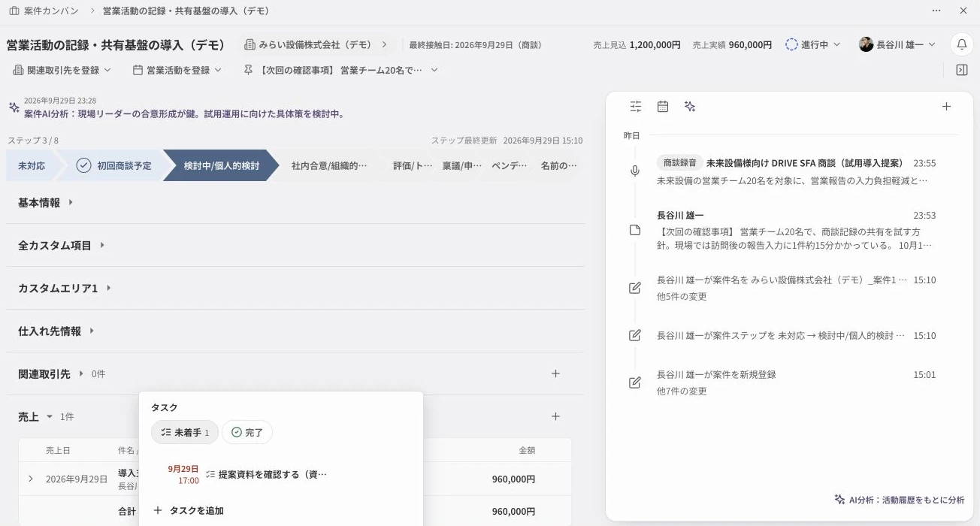Expand the 仕入れ先情報 section

pyautogui.click(x=56, y=331)
